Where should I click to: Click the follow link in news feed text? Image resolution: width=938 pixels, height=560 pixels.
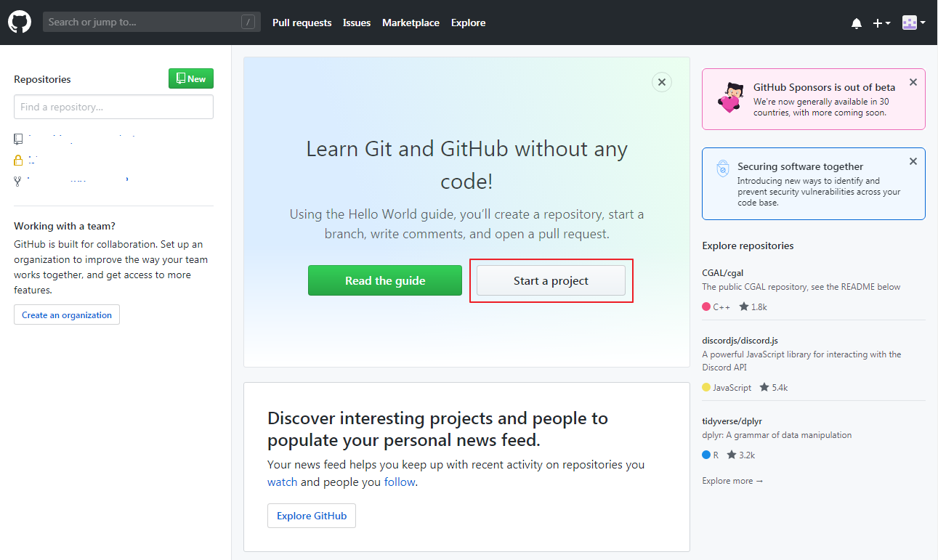[400, 482]
